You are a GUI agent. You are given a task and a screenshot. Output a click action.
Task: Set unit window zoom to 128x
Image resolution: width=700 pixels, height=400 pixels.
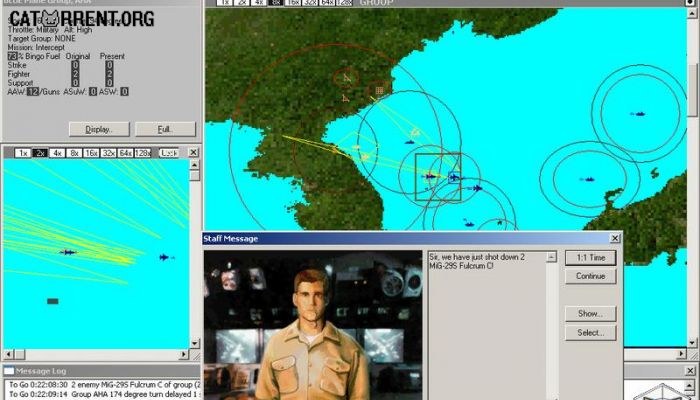pos(143,153)
